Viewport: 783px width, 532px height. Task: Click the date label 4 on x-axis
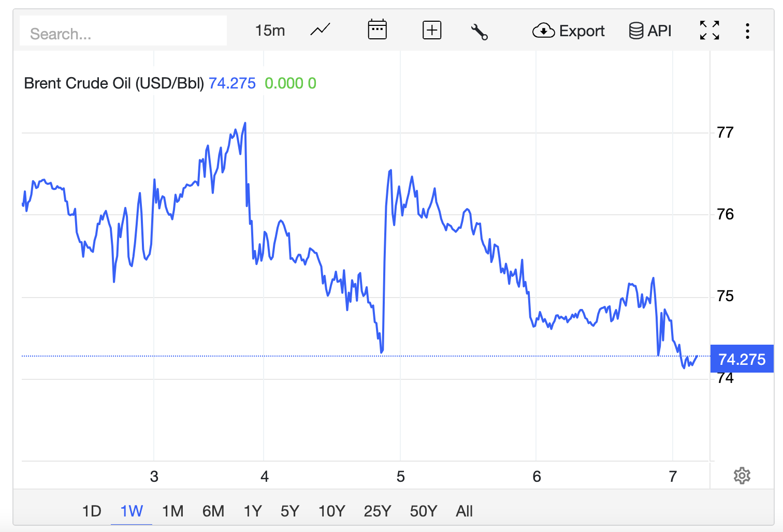point(265,477)
